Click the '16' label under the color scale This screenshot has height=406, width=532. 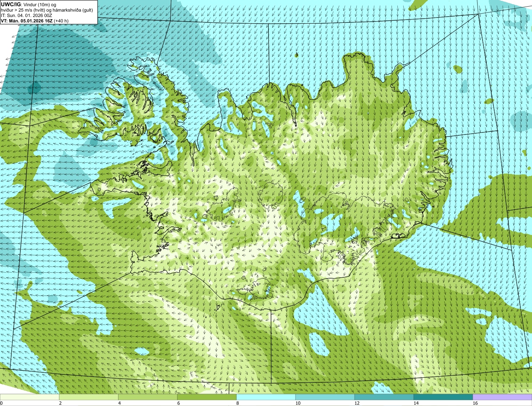coord(475,403)
